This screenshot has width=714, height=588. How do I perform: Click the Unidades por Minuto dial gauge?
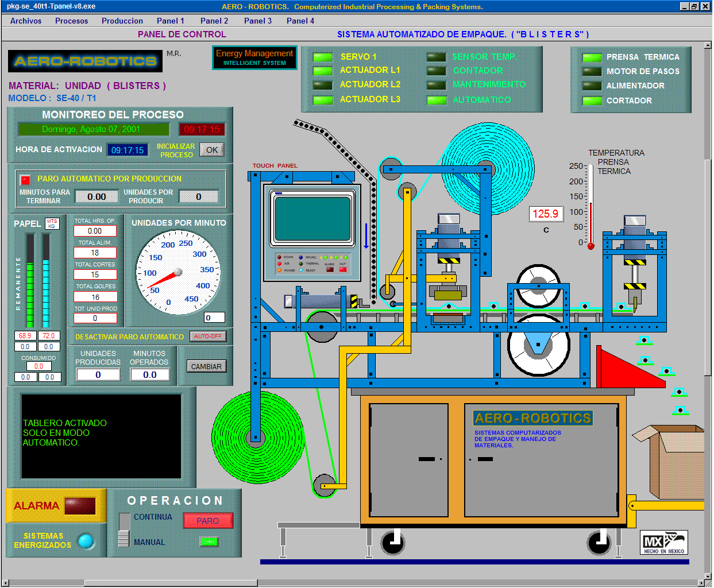coord(179,272)
